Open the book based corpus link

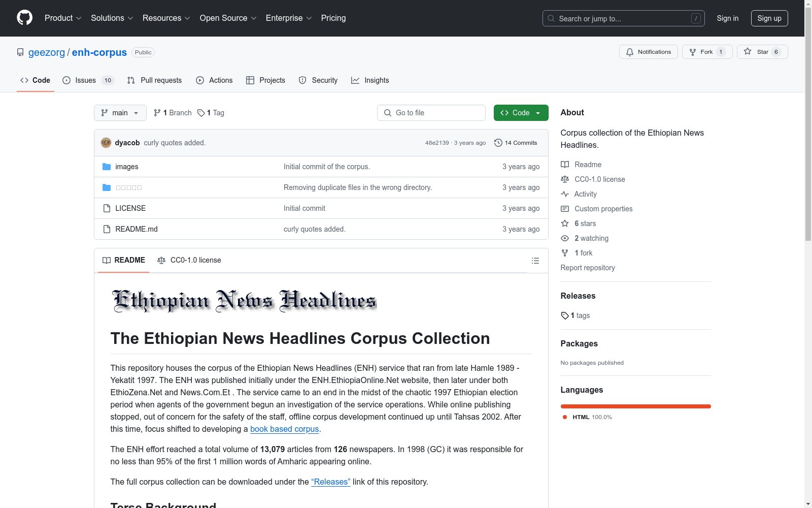pos(284,429)
